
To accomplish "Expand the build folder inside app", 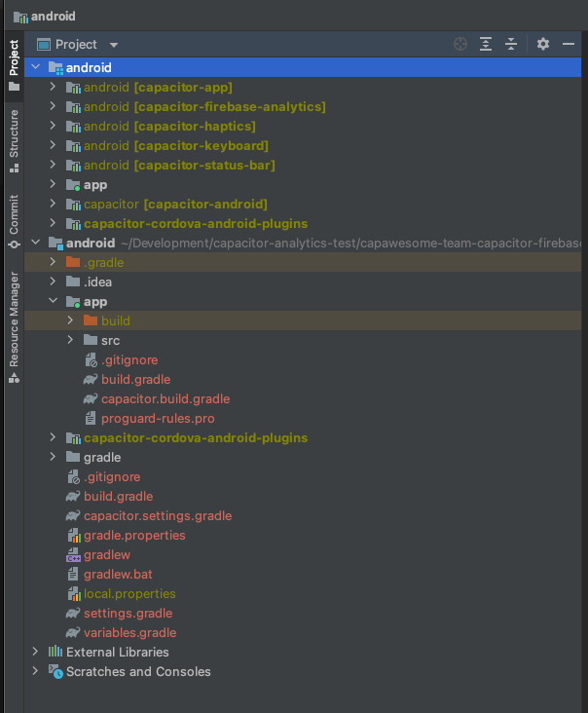I will click(x=70, y=320).
